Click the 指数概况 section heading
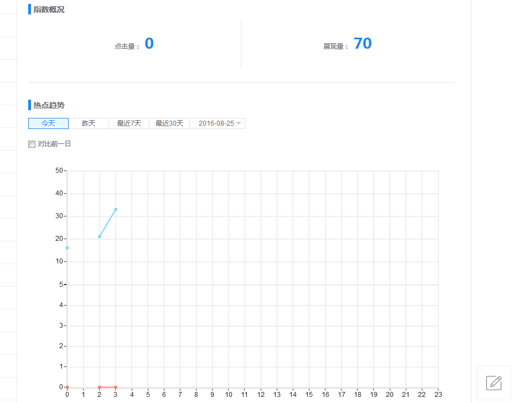The height and width of the screenshot is (403, 532). click(49, 9)
